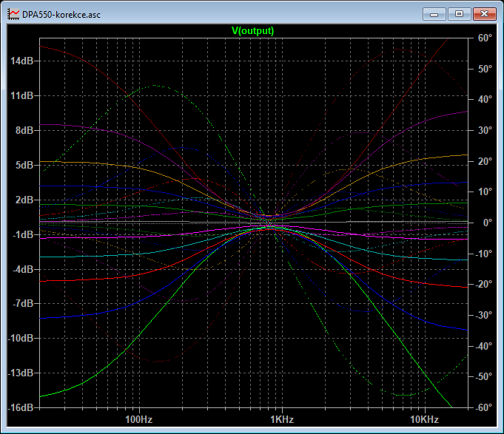Click the -16dB magnitude axis label
This screenshot has height=434, width=504.
(x=21, y=407)
